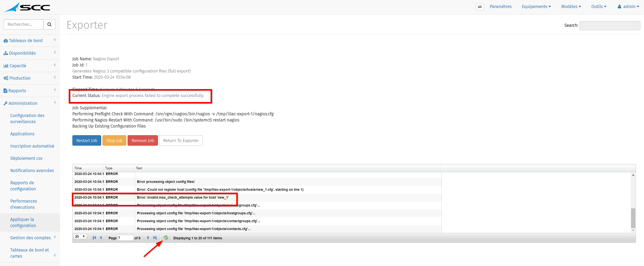644x266 pixels.
Task: Click scrollbar down arrow in log grid
Action: [x=633, y=231]
